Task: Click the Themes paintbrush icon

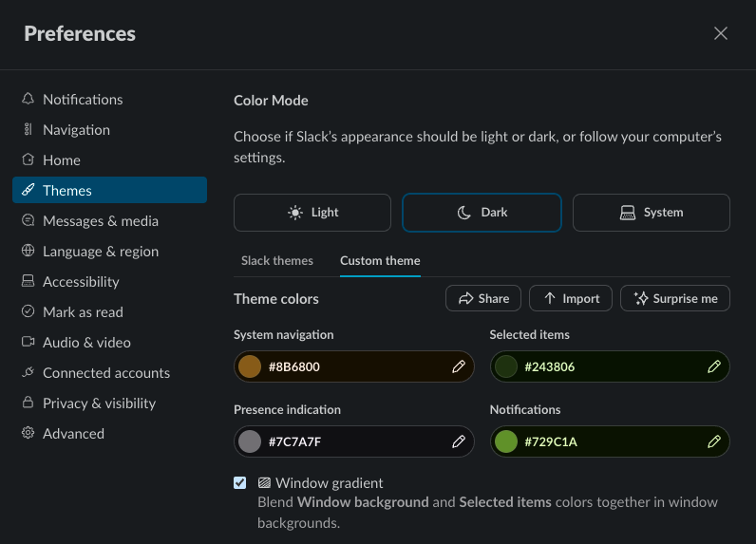Action: tap(28, 190)
